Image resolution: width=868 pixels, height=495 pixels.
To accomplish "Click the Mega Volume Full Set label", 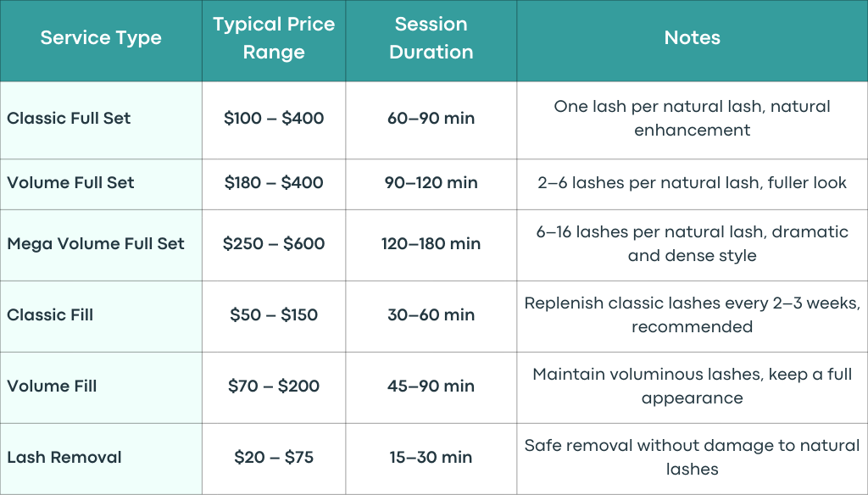I will (95, 243).
